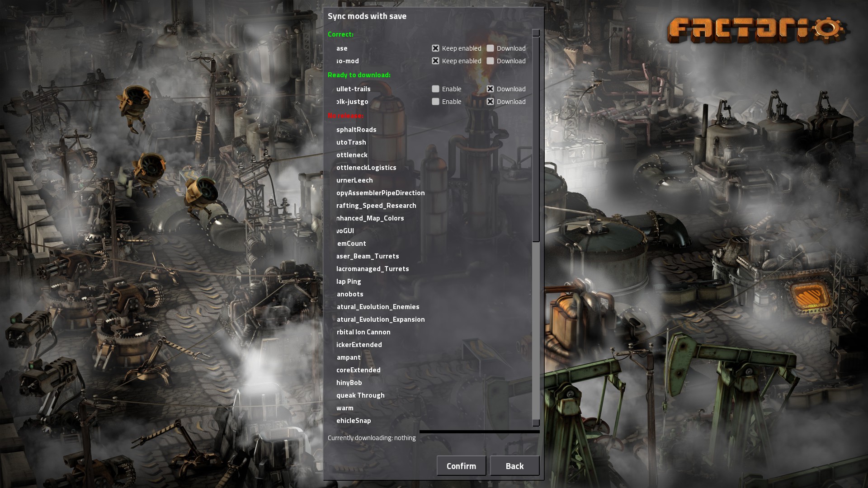Select the ItemCount mod entry
Image resolution: width=868 pixels, height=488 pixels.
pos(351,244)
